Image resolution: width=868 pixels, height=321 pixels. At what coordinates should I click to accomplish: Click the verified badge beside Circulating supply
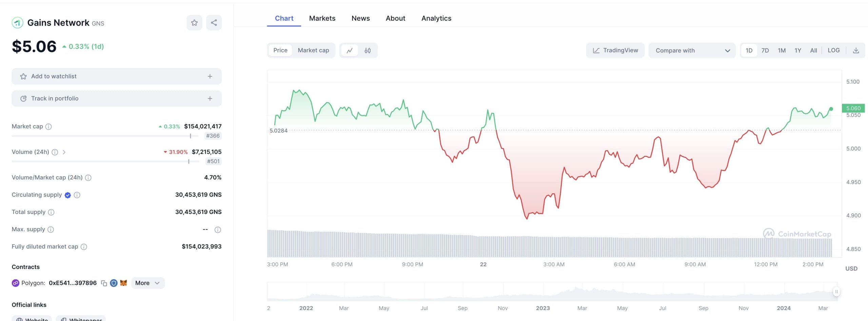67,195
